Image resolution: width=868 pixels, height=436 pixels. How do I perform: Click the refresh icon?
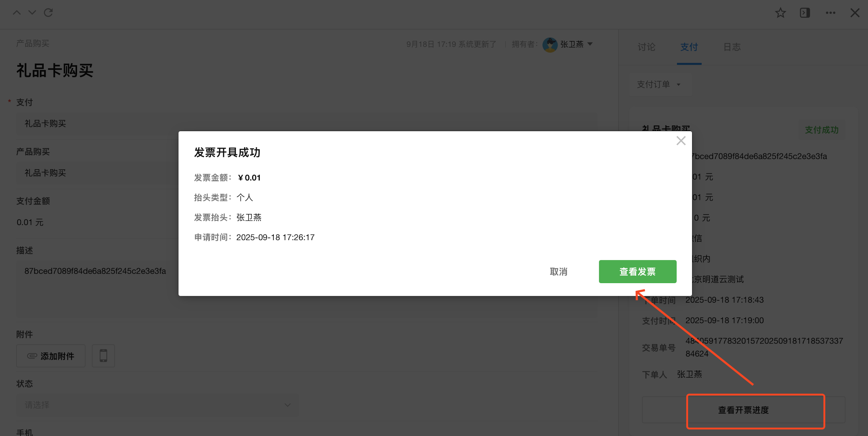[48, 13]
